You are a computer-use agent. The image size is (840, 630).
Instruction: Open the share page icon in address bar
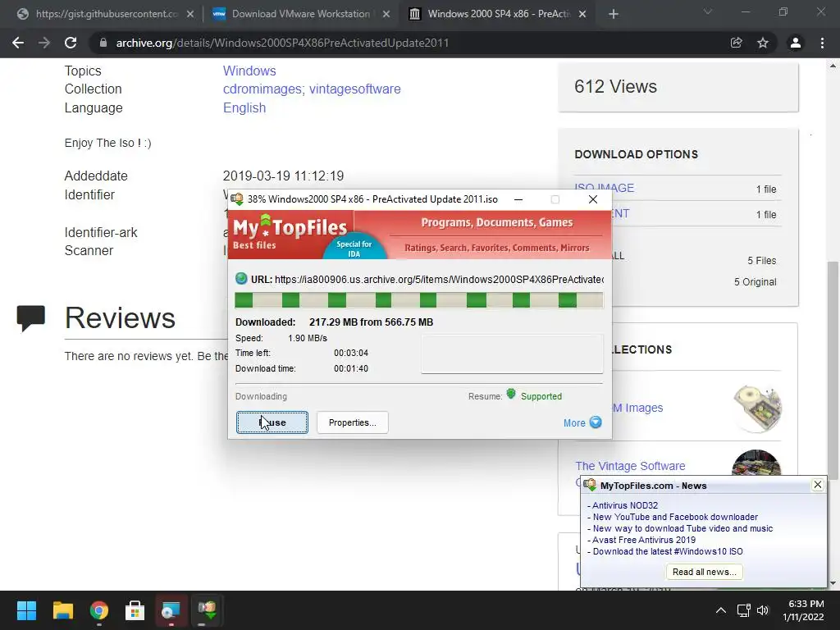point(736,43)
